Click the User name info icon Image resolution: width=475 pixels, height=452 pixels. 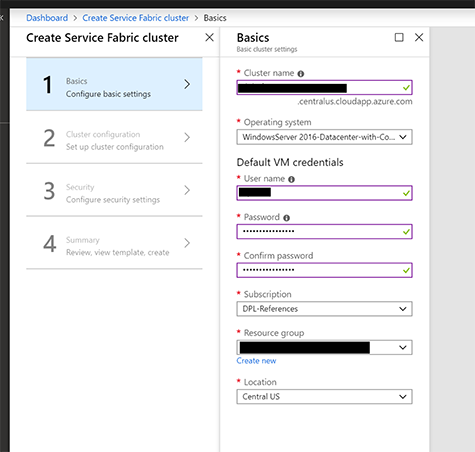click(291, 179)
